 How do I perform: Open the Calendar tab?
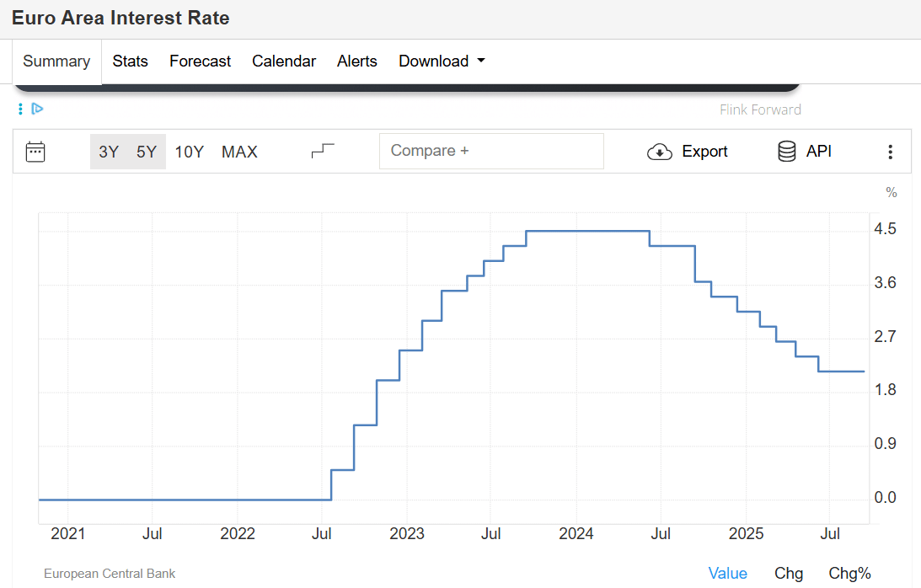[x=284, y=61]
